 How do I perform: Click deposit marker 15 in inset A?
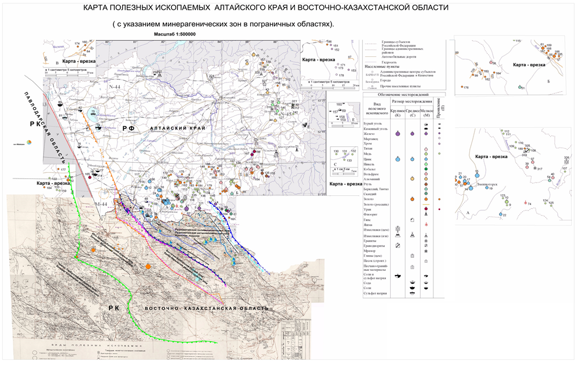pos(477,174)
